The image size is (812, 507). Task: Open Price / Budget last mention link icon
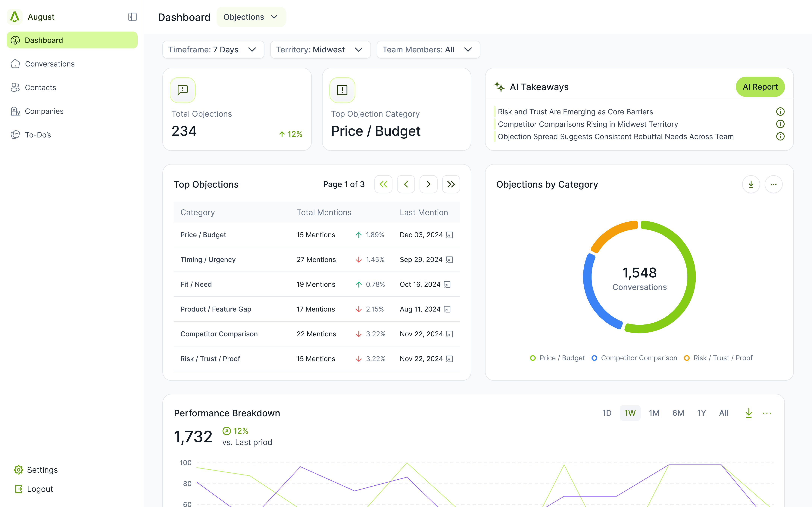(450, 235)
